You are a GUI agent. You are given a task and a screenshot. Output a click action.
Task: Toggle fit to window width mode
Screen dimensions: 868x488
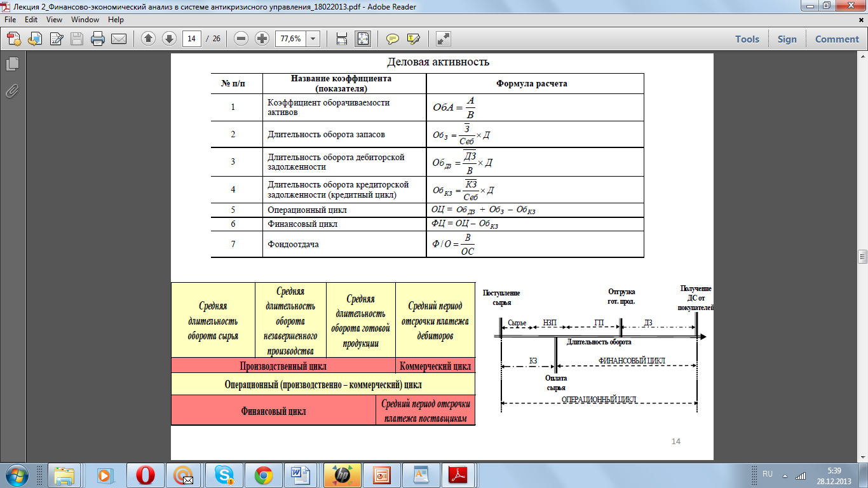tap(342, 39)
